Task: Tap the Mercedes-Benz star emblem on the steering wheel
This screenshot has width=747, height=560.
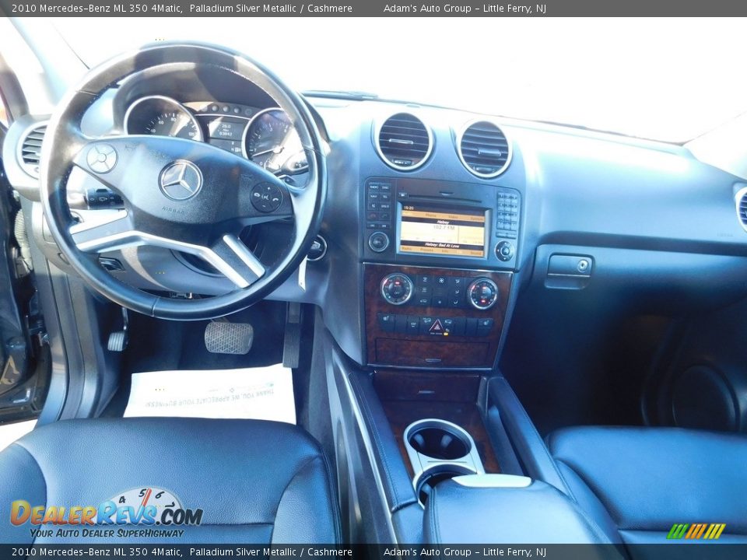Action: click(x=181, y=180)
